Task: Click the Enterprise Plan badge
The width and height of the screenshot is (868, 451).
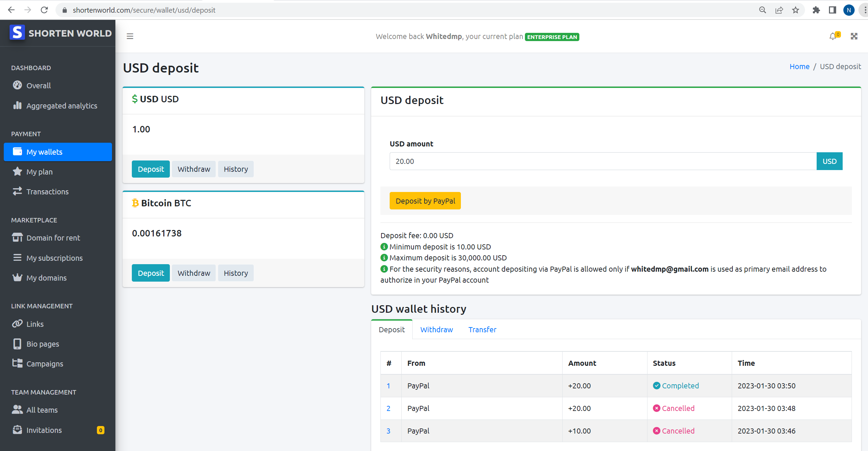Action: tap(552, 37)
